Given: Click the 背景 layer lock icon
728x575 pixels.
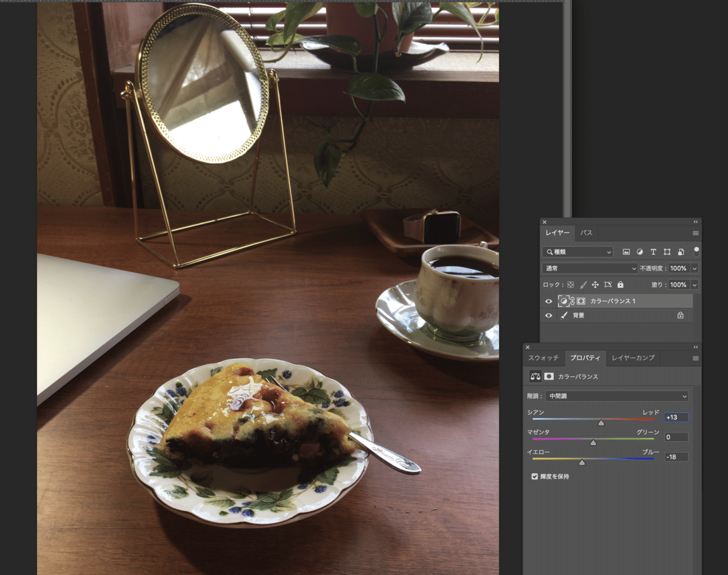Looking at the screenshot, I should click(680, 316).
